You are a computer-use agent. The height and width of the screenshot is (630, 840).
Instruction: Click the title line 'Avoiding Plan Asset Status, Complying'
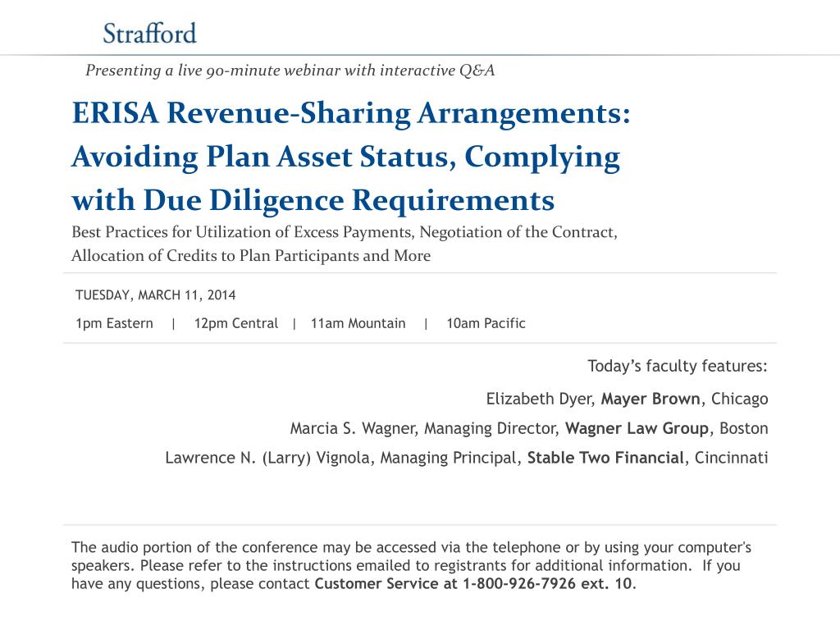[346, 157]
